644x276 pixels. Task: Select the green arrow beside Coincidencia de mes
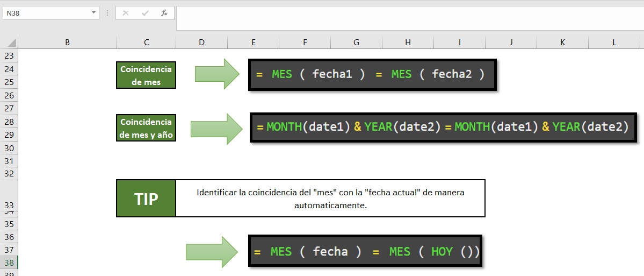(216, 74)
